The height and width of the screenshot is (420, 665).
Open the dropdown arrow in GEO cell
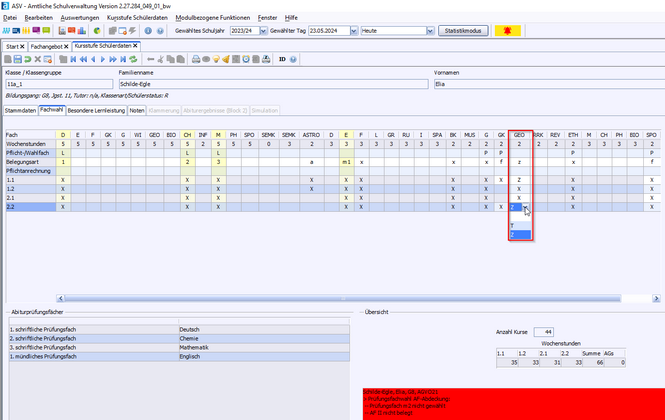pos(527,208)
